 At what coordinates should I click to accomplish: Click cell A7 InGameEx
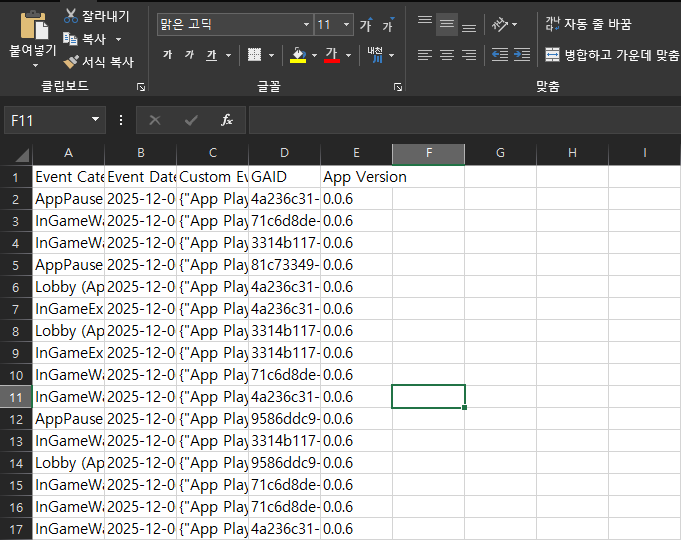click(69, 309)
